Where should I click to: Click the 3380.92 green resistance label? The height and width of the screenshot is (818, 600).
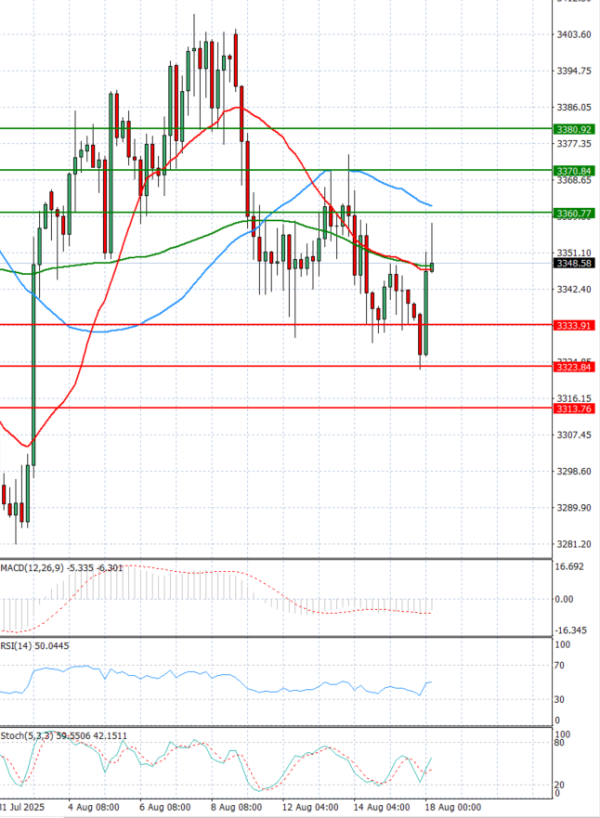(x=574, y=129)
